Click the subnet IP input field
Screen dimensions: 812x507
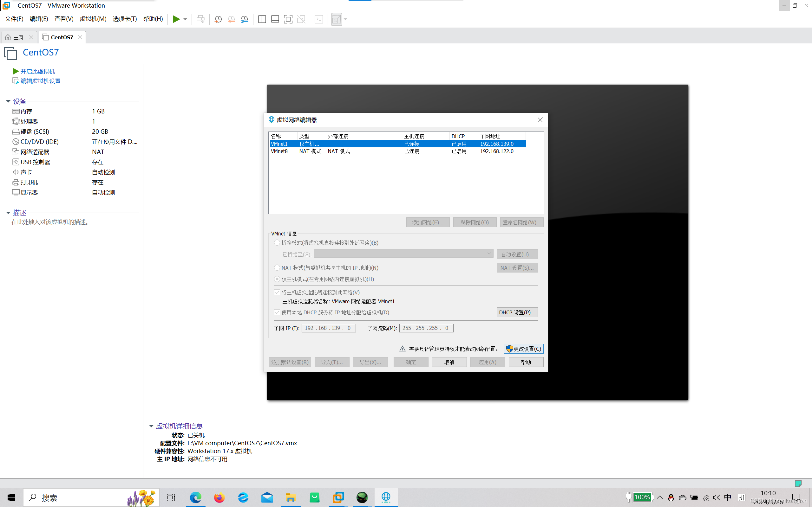328,328
